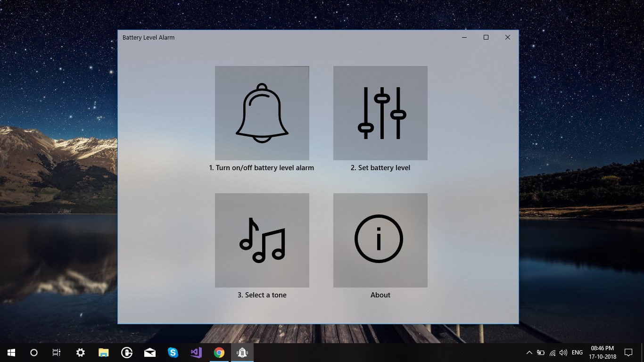This screenshot has width=644, height=362.
Task: Switch ENG input language indicator
Action: point(577,353)
